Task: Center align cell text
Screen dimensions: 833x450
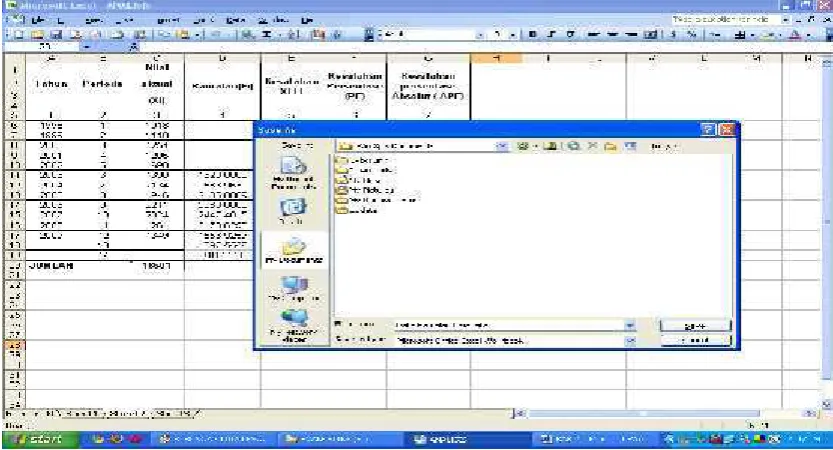Action: point(612,35)
